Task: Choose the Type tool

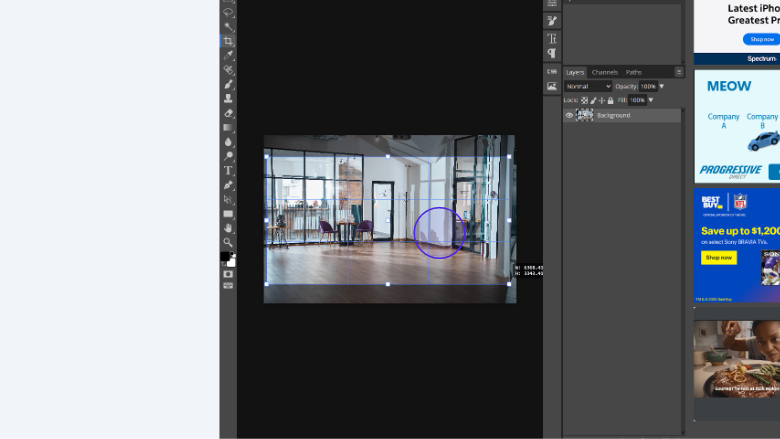Action: pos(228,171)
